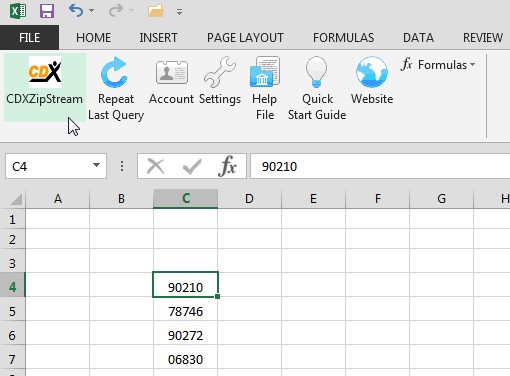Open folder icon in quick access toolbar
Image resolution: width=510 pixels, height=376 pixels.
155,11
